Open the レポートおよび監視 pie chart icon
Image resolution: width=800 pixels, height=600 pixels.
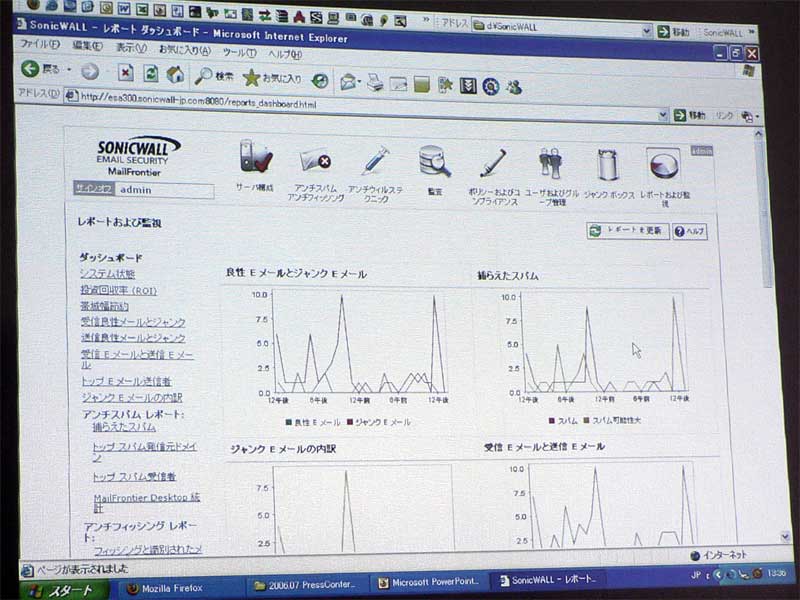click(663, 165)
